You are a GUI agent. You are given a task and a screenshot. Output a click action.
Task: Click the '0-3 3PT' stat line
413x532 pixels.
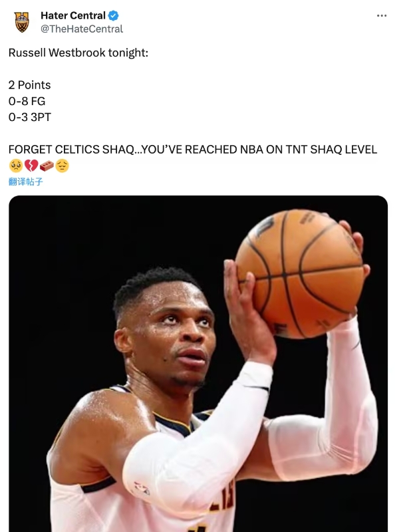[30, 118]
